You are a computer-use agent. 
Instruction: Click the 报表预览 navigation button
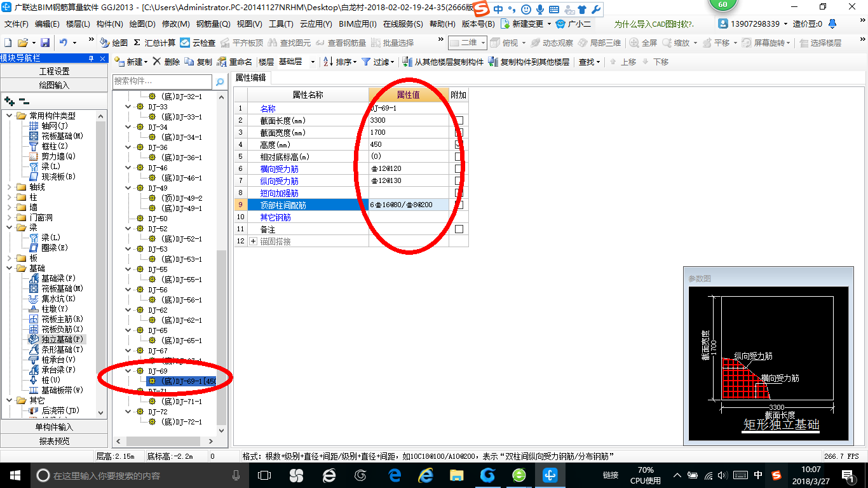[54, 440]
